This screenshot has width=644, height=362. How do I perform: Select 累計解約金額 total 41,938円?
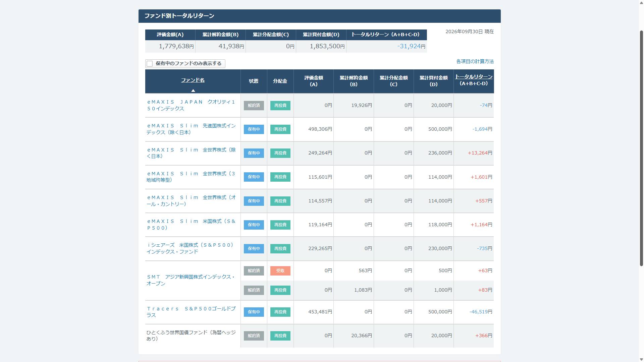pyautogui.click(x=231, y=46)
